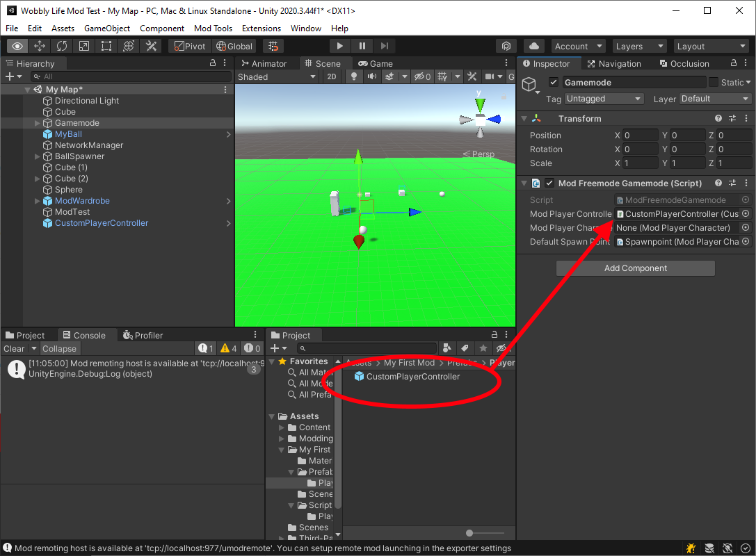Open the Layer Default dropdown
This screenshot has height=556, width=756.
(716, 99)
